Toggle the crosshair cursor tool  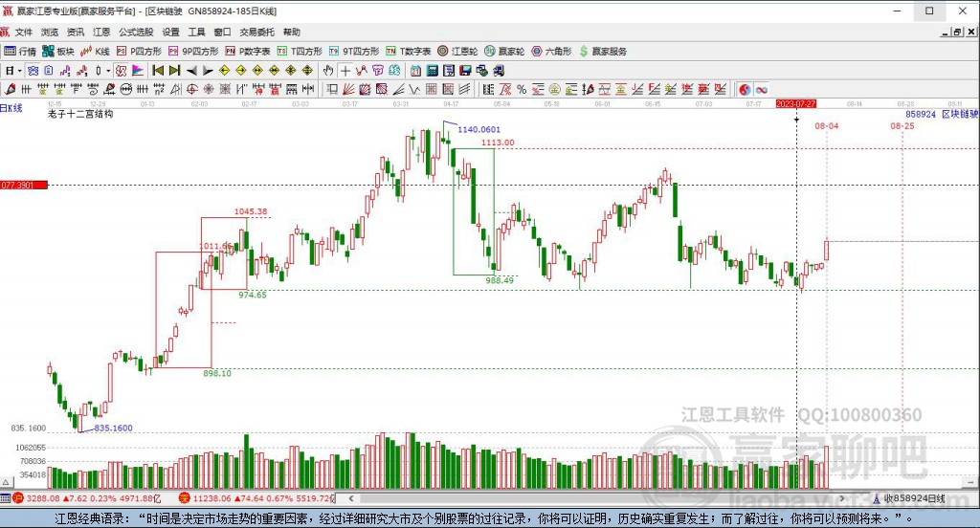(x=345, y=71)
